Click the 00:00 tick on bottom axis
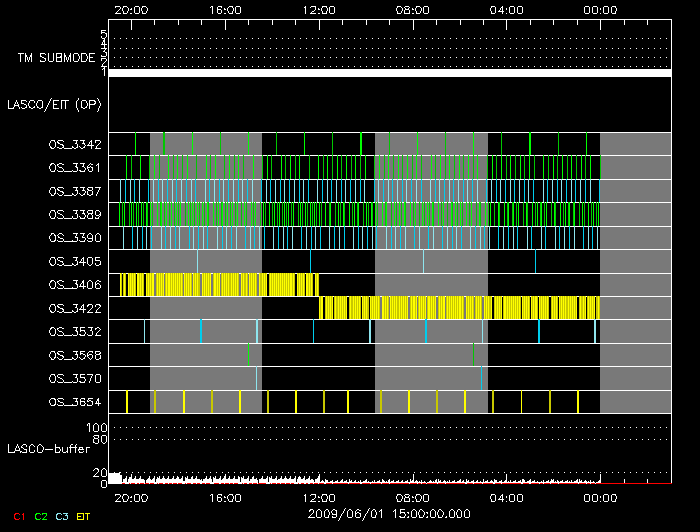Screen dimensions: 700x532 (599, 497)
